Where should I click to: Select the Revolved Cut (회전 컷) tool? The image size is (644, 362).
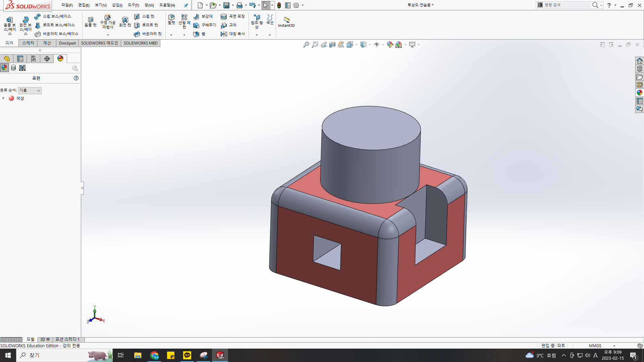coord(125,21)
